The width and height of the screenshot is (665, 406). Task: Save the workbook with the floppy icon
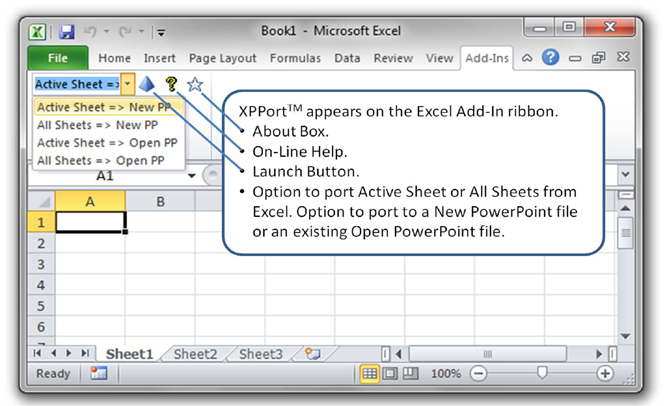point(66,31)
